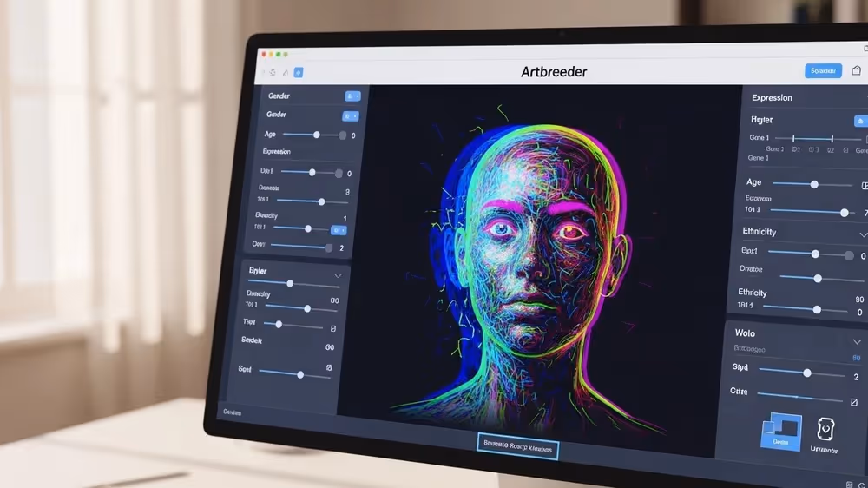Click the blue button beside the home icon
Image resolution: width=868 pixels, height=488 pixels.
823,71
